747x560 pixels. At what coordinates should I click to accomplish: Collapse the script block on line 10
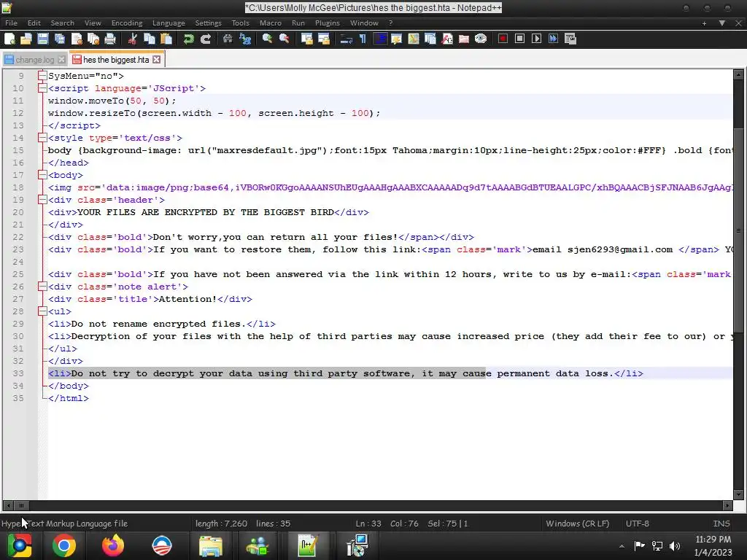42,88
